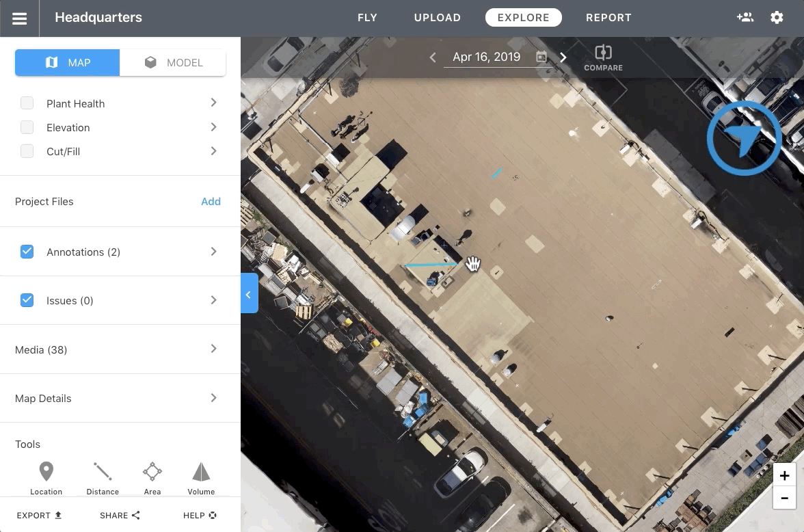This screenshot has height=532, width=804.
Task: Go to the previous map date
Action: point(433,57)
